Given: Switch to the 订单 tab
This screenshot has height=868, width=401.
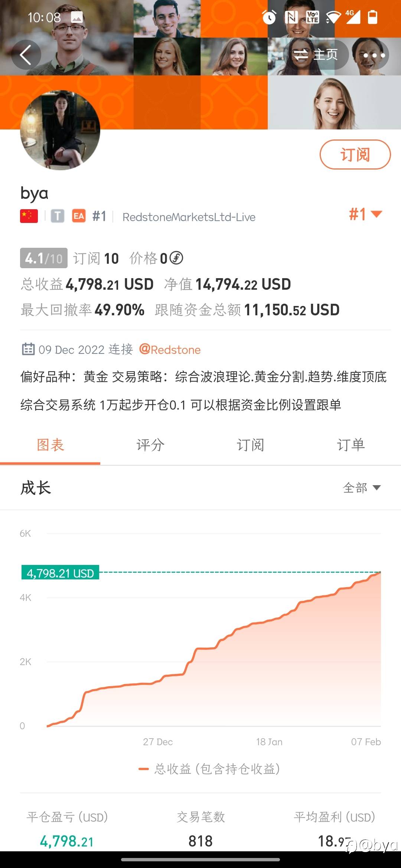Looking at the screenshot, I should pyautogui.click(x=351, y=445).
